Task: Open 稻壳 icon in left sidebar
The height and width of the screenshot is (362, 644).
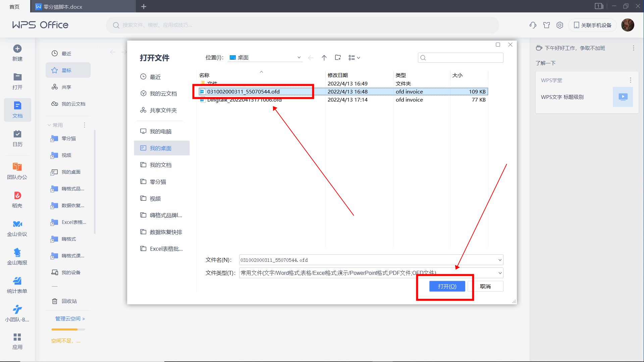Action: (17, 196)
